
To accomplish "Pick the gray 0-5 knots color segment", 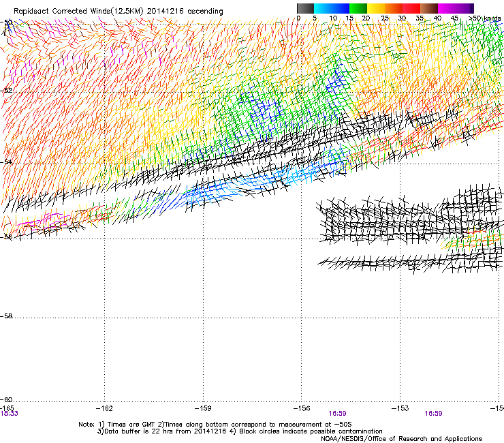I will click(x=305, y=8).
